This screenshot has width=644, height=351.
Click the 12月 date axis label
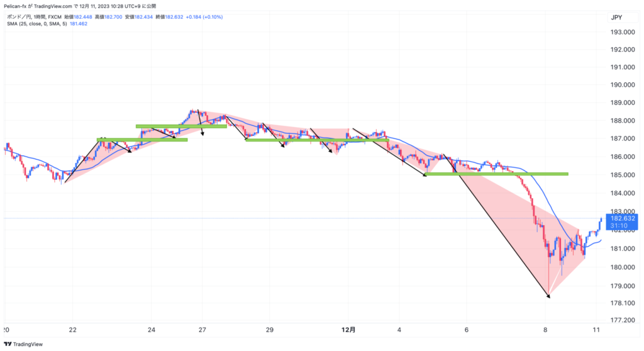coord(348,330)
